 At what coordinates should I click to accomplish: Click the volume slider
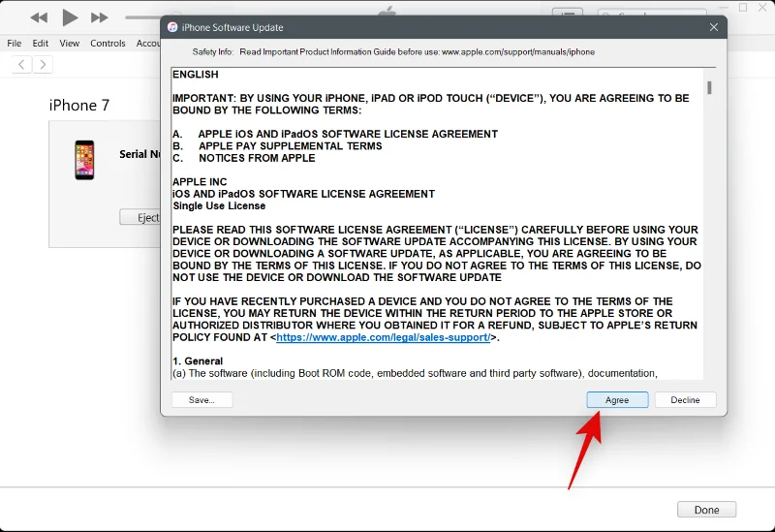[141, 17]
